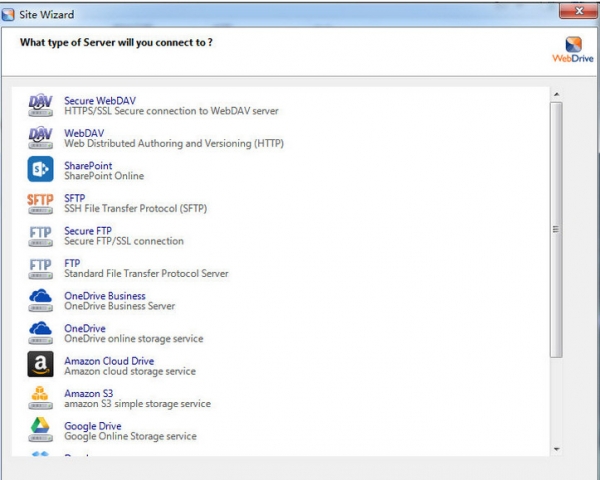Click the vertical scrollbar thumb

[556, 230]
